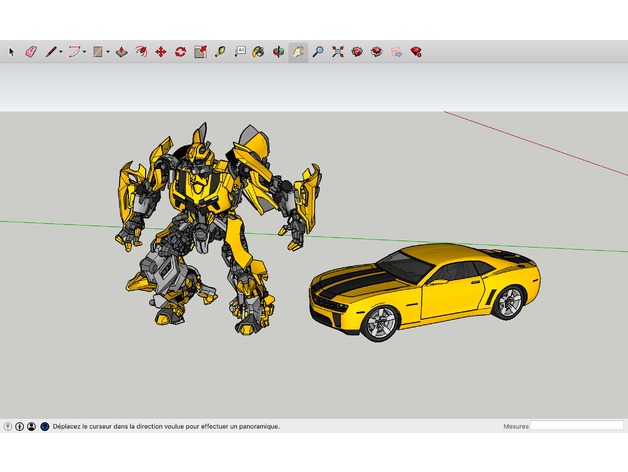This screenshot has height=472, width=628.
Task: Click the Zoom Extents tool
Action: [338, 52]
